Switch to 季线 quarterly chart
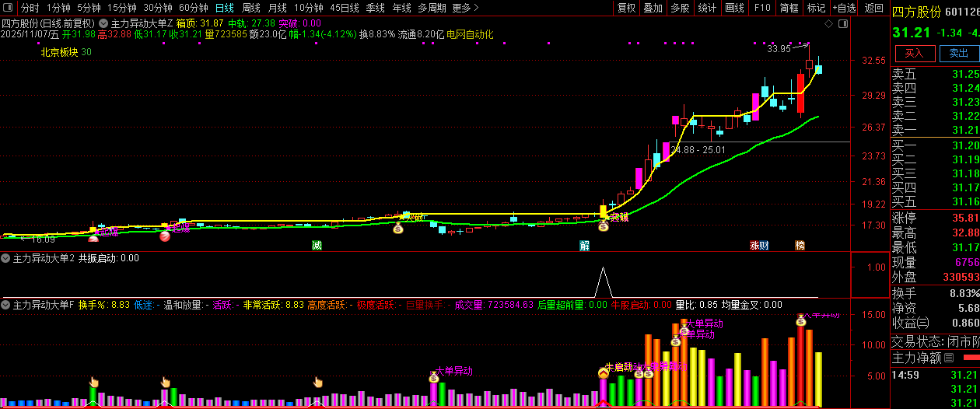The height and width of the screenshot is (409, 980). pyautogui.click(x=376, y=8)
